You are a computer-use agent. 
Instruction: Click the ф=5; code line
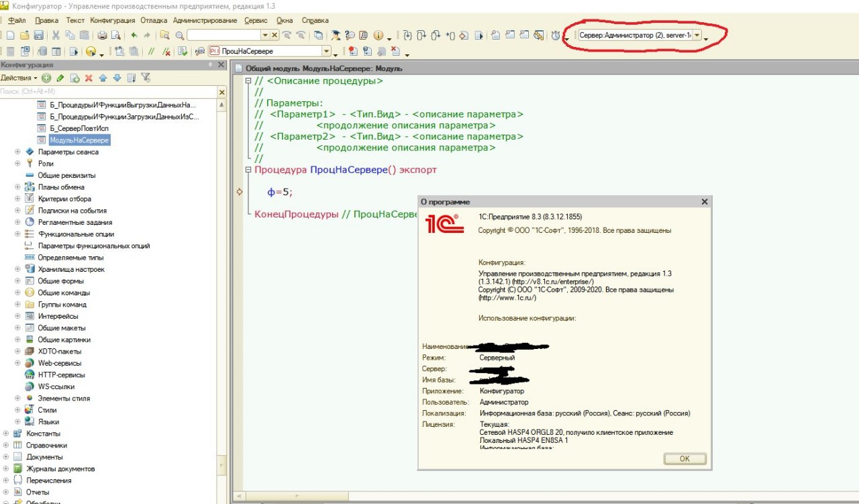tap(281, 192)
